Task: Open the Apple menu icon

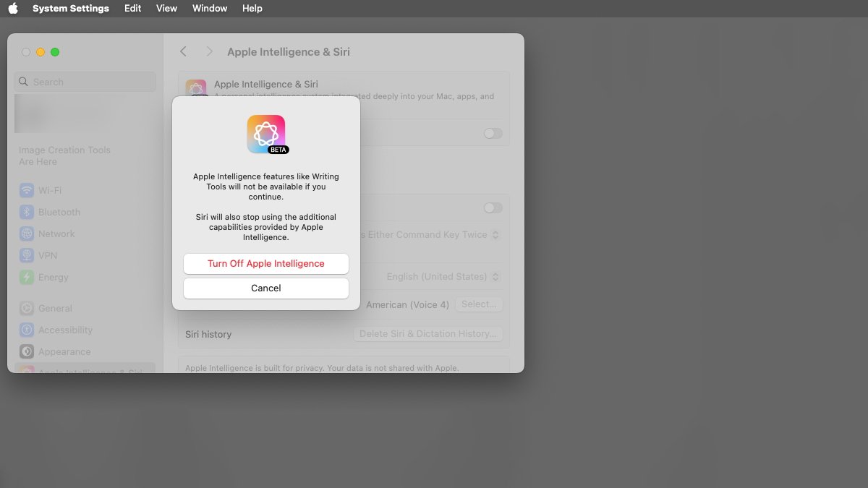Action: tap(13, 8)
